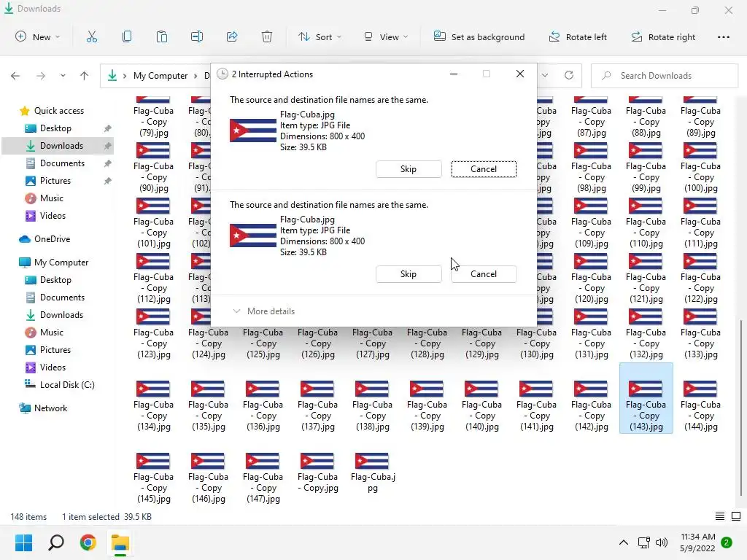
Task: Focus the Search Downloads field
Action: pyautogui.click(x=664, y=76)
